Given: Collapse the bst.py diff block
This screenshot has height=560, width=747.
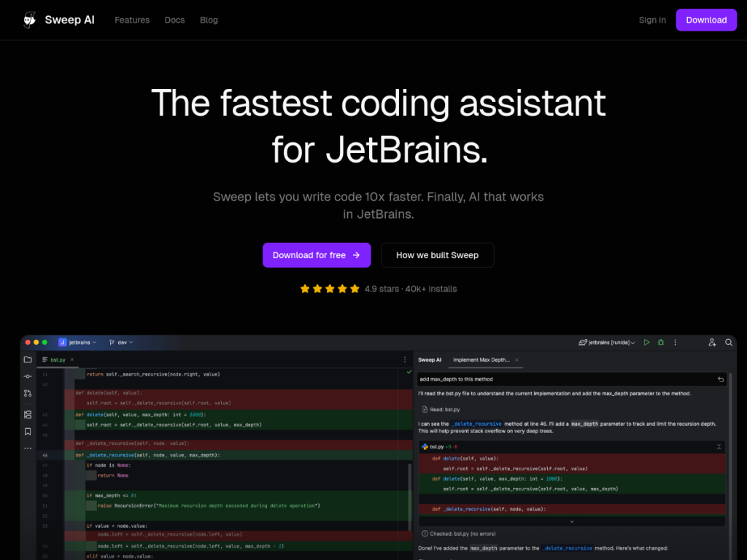Looking at the screenshot, I should tap(719, 447).
